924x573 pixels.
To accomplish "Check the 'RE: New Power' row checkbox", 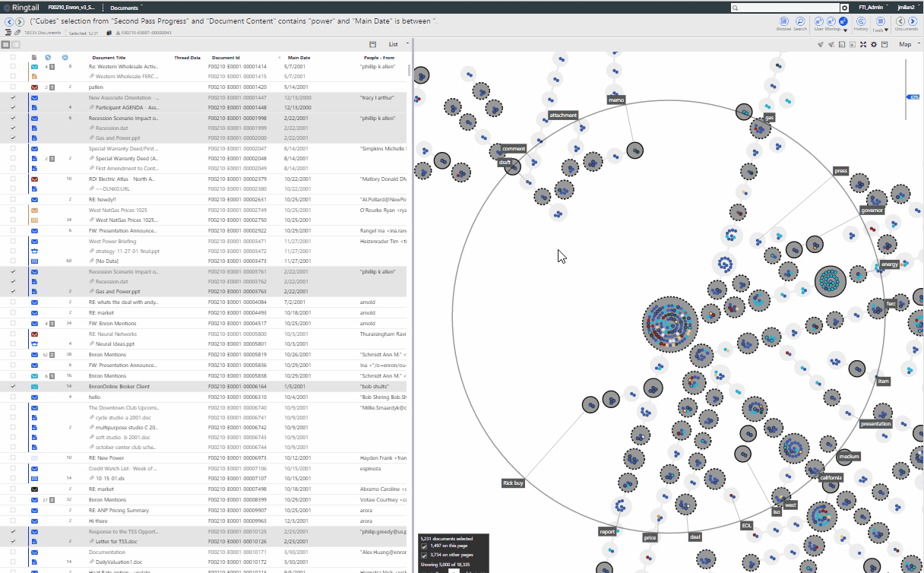I will pyautogui.click(x=13, y=458).
